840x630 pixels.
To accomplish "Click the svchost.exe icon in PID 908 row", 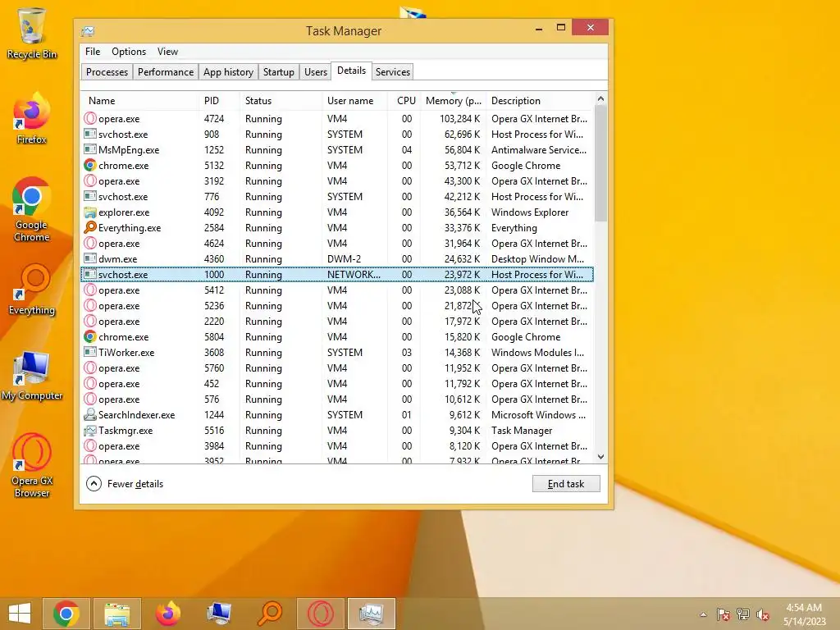I will [x=90, y=134].
